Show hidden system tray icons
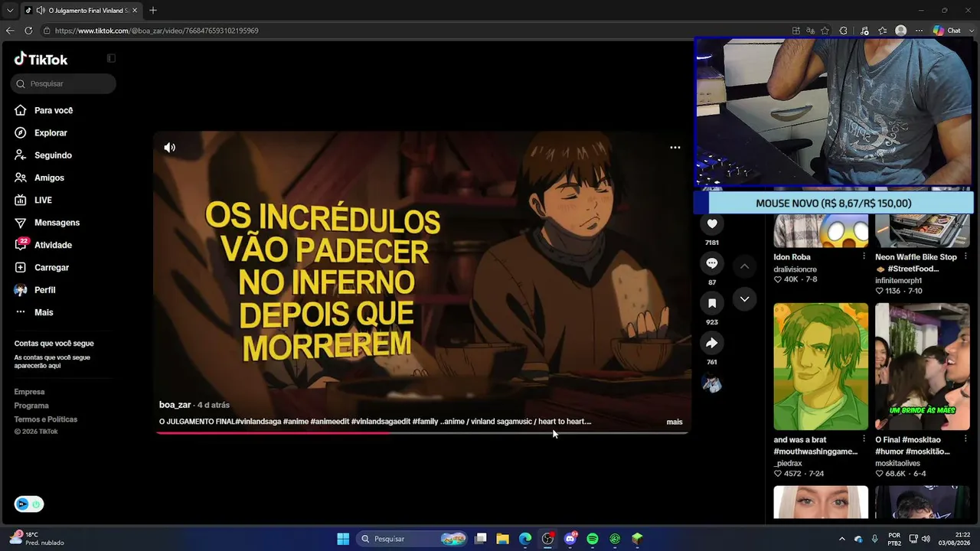The height and width of the screenshot is (551, 980). tap(842, 539)
